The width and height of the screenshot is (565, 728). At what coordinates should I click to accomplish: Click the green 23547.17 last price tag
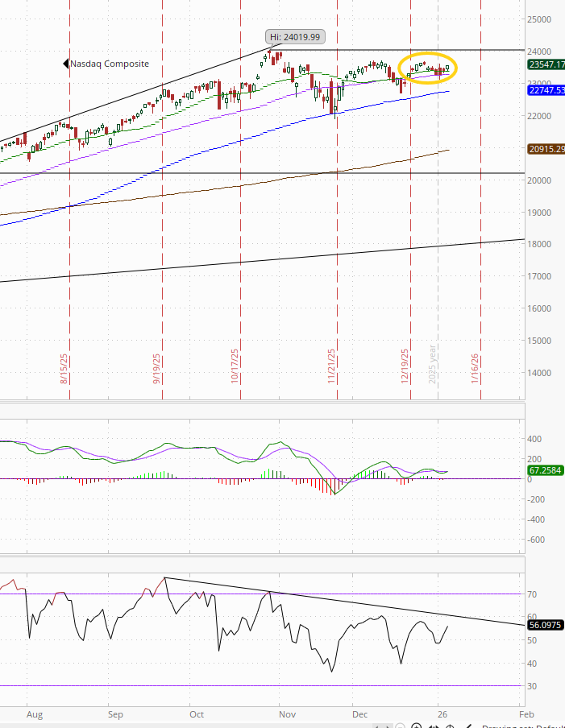click(x=546, y=64)
